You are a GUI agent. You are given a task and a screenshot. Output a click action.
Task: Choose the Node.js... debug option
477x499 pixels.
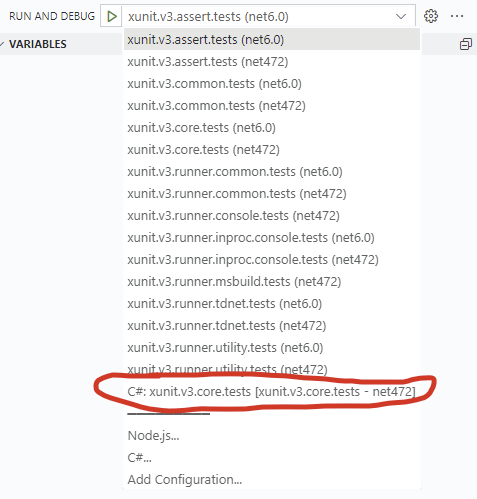point(272,436)
